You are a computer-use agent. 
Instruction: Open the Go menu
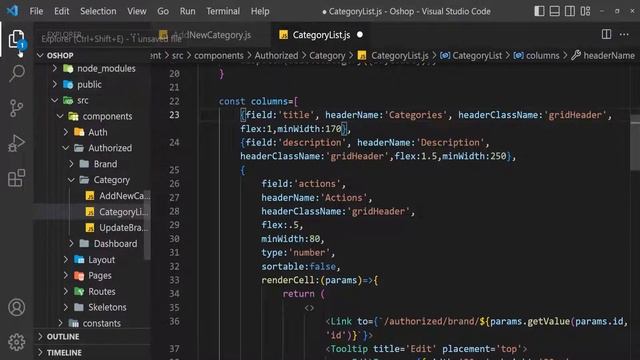point(163,11)
